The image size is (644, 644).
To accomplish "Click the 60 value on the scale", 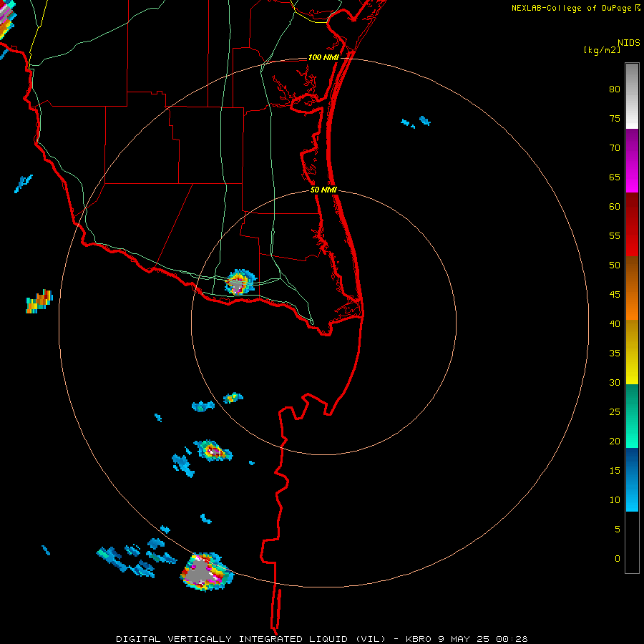I will [615, 207].
